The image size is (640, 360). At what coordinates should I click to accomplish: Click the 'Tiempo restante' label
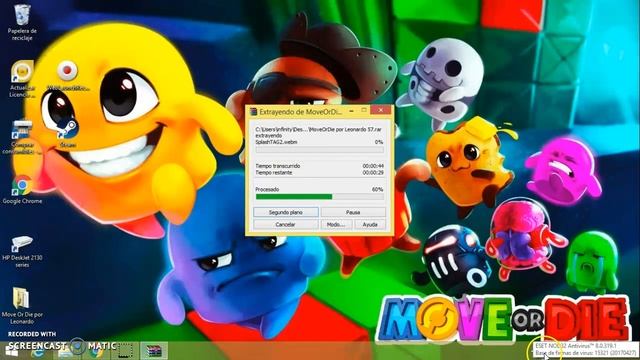pyautogui.click(x=273, y=173)
